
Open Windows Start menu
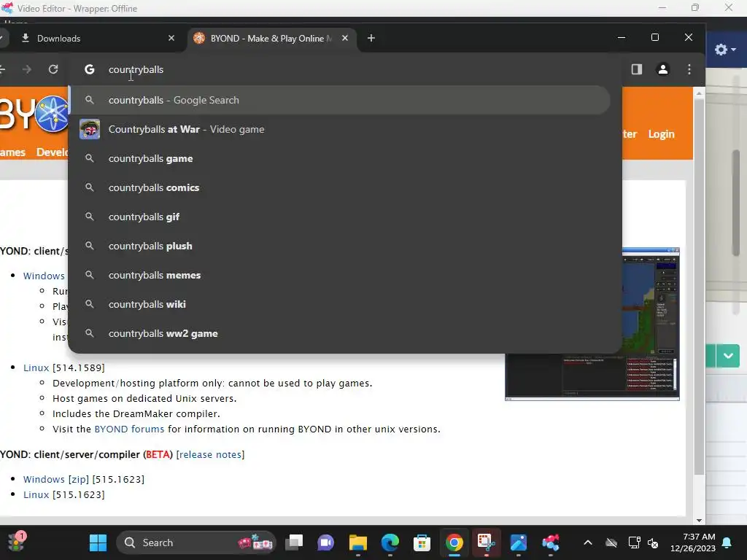pyautogui.click(x=98, y=542)
